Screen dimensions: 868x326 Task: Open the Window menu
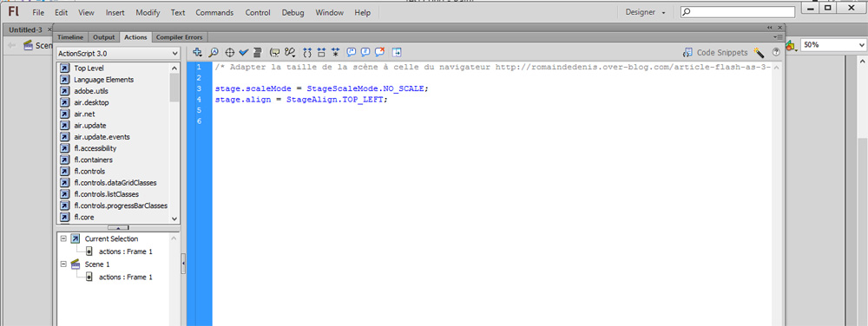pyautogui.click(x=329, y=12)
